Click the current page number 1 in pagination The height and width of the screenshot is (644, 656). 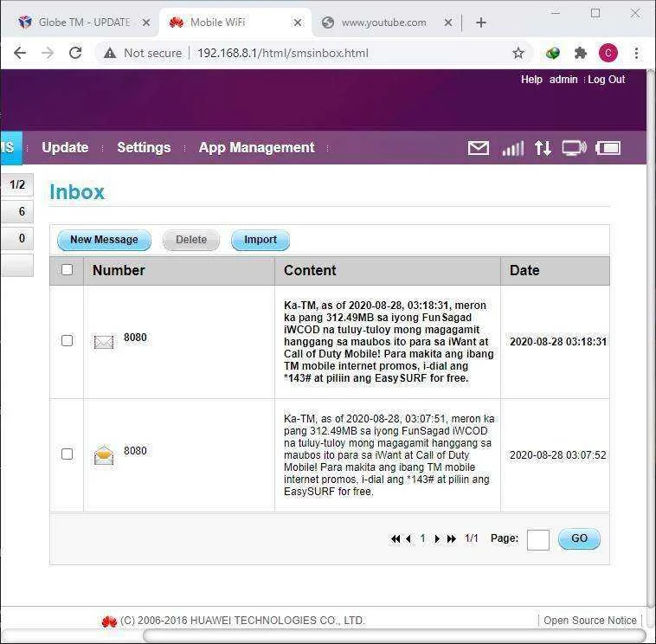pyautogui.click(x=423, y=538)
